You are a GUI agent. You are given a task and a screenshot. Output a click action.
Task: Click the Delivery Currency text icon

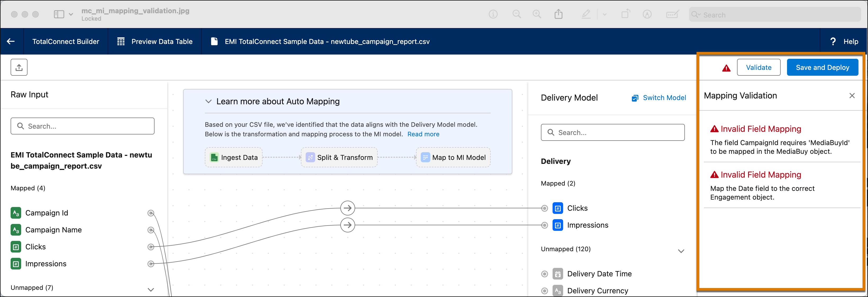pyautogui.click(x=558, y=291)
